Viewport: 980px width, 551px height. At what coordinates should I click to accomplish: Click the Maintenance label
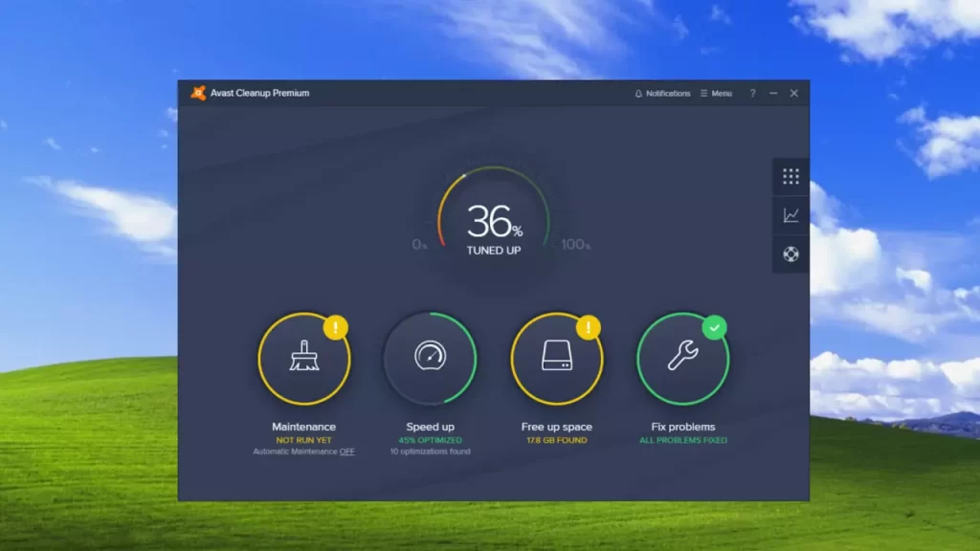pyautogui.click(x=303, y=427)
